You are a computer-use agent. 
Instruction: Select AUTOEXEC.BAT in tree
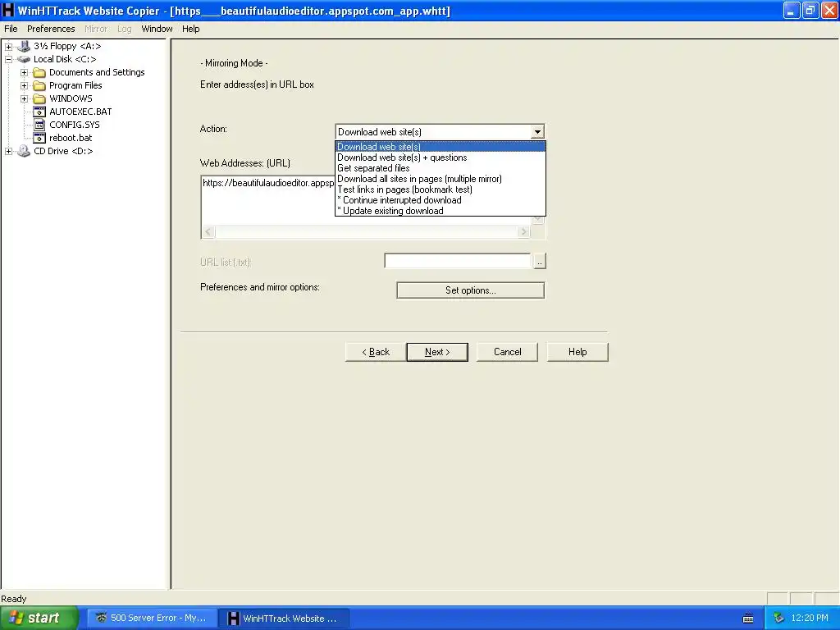tap(80, 112)
